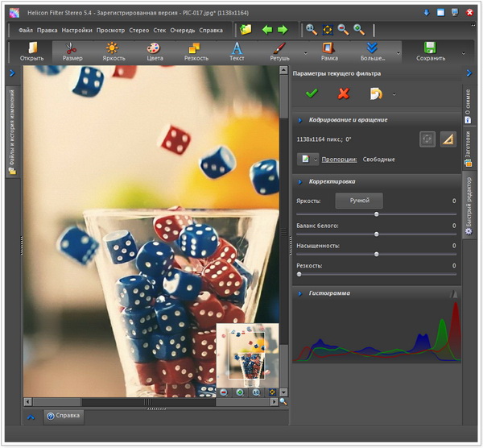The height and width of the screenshot is (448, 483).
Task: Select the Яркость brightness tool
Action: pos(114,51)
